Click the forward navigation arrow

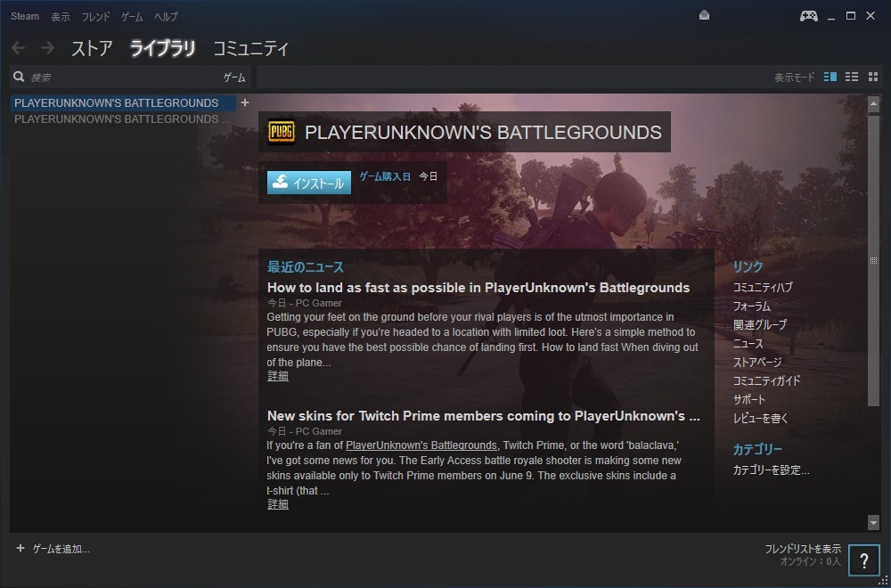pyautogui.click(x=48, y=48)
